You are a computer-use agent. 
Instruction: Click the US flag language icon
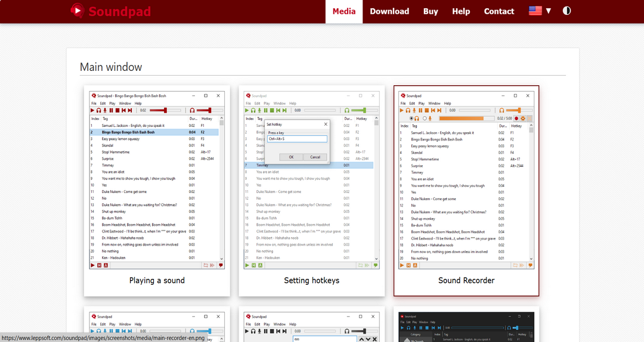pos(535,11)
